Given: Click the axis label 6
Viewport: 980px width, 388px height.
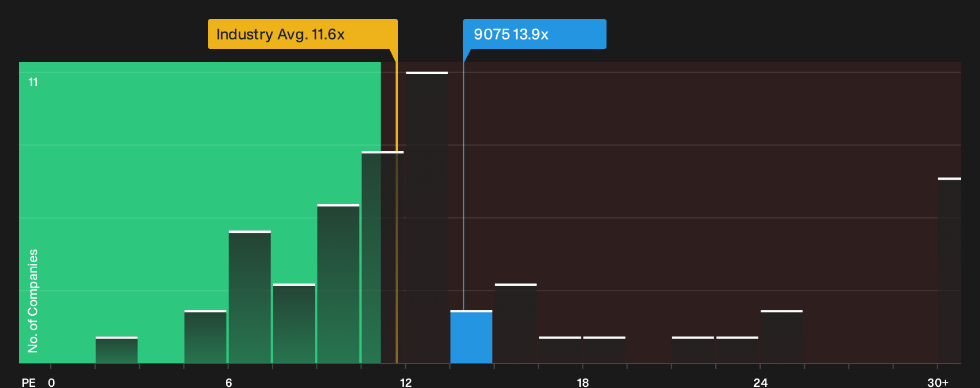Looking at the screenshot, I should click(229, 383).
